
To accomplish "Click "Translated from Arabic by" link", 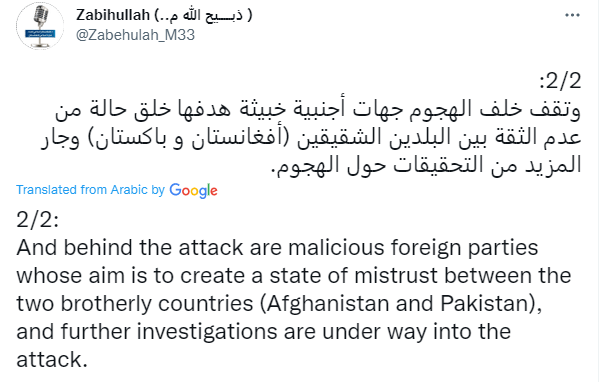I will click(x=91, y=190).
